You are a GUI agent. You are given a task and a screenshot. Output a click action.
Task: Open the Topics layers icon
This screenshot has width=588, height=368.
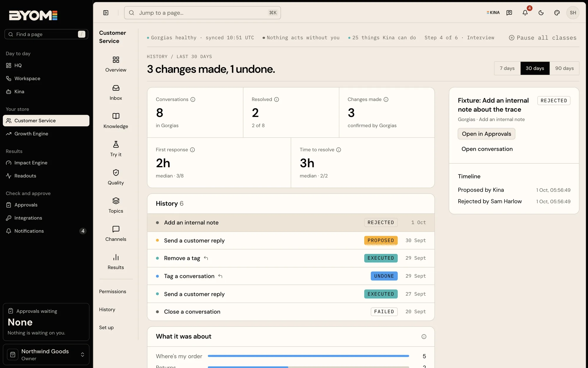point(116,201)
